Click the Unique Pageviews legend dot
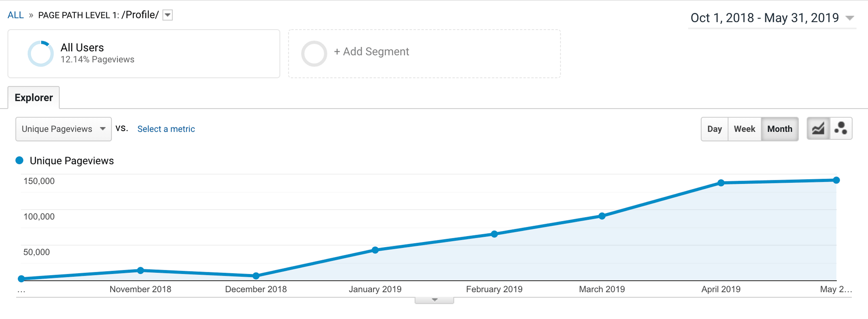868x319 pixels. coord(19,161)
